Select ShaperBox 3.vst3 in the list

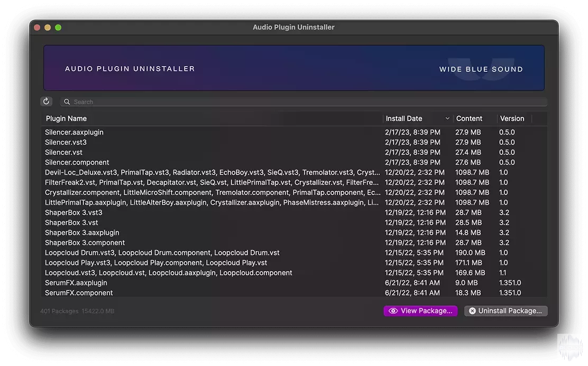click(294, 213)
